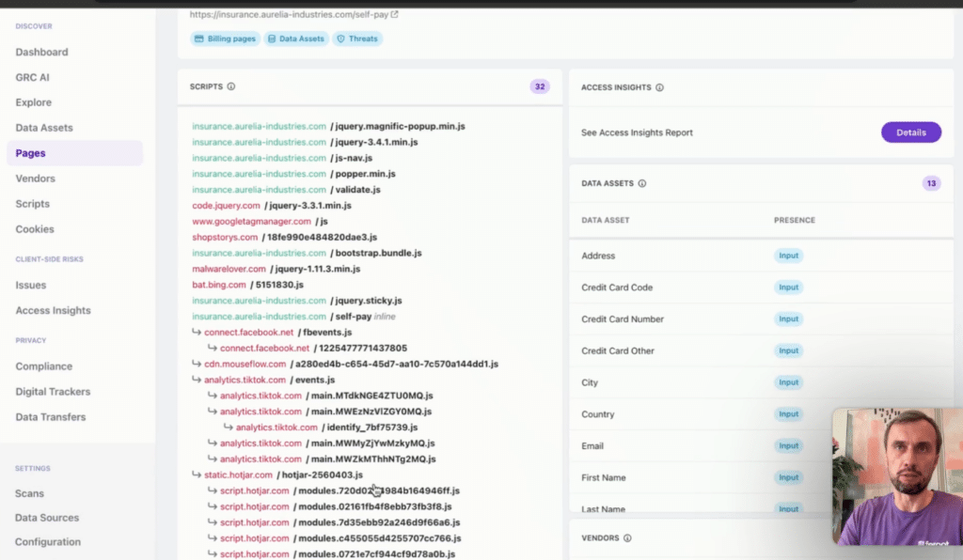
Task: Open external link icon beside self-pay URL
Action: coord(394,14)
